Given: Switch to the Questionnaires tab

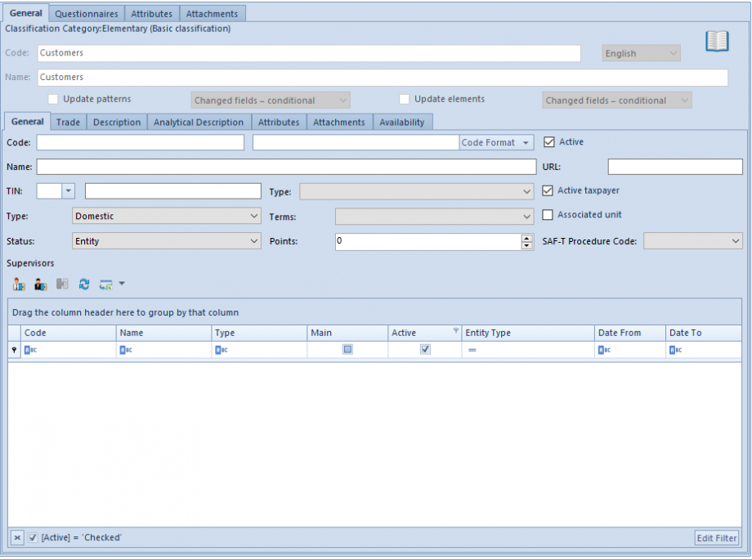Looking at the screenshot, I should [86, 13].
